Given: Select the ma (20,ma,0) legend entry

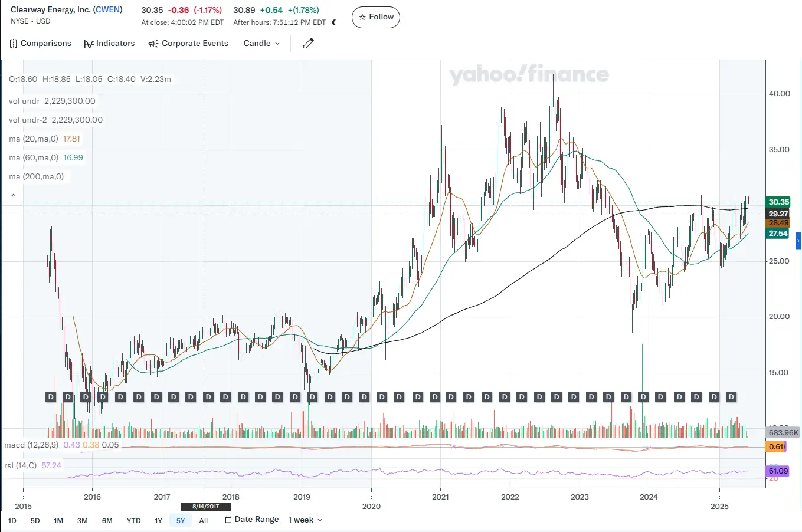Looking at the screenshot, I should (44, 139).
